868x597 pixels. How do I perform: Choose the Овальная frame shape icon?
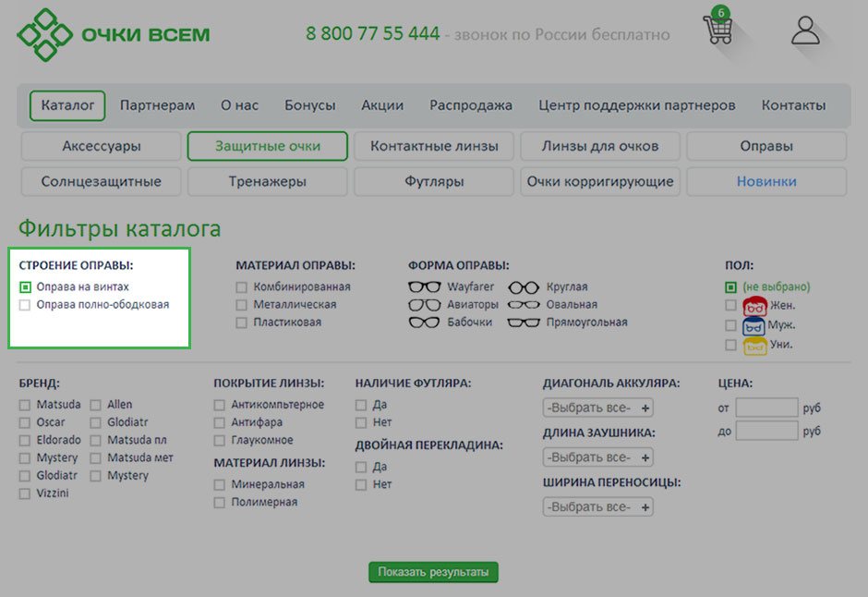(524, 305)
